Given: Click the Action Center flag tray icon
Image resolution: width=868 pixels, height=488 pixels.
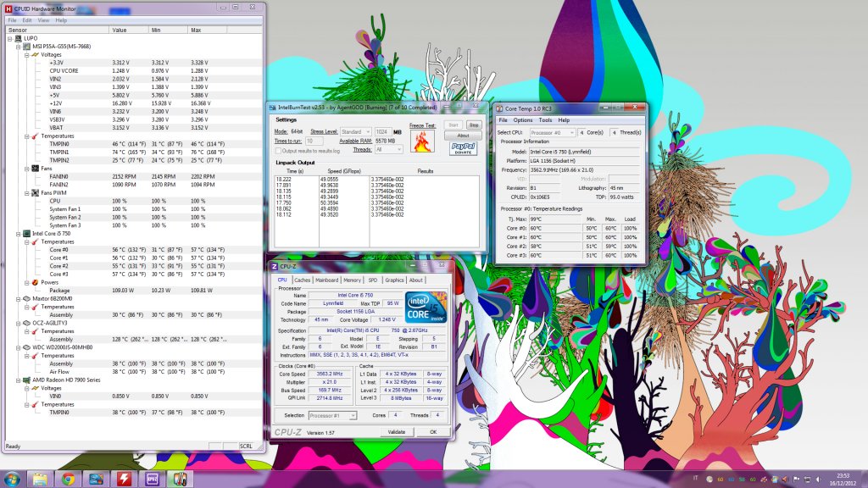Looking at the screenshot, I should point(797,480).
